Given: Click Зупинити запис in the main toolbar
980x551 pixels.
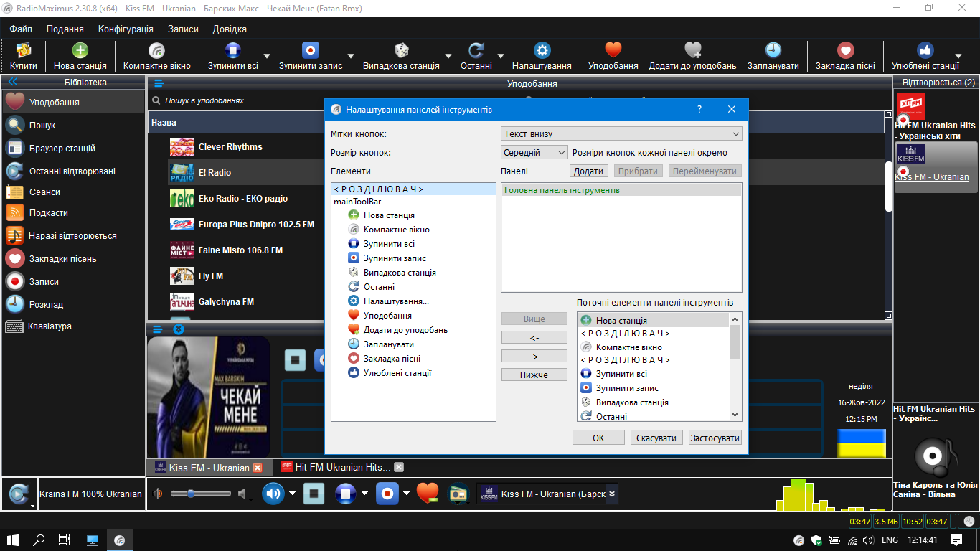Looking at the screenshot, I should 311,57.
